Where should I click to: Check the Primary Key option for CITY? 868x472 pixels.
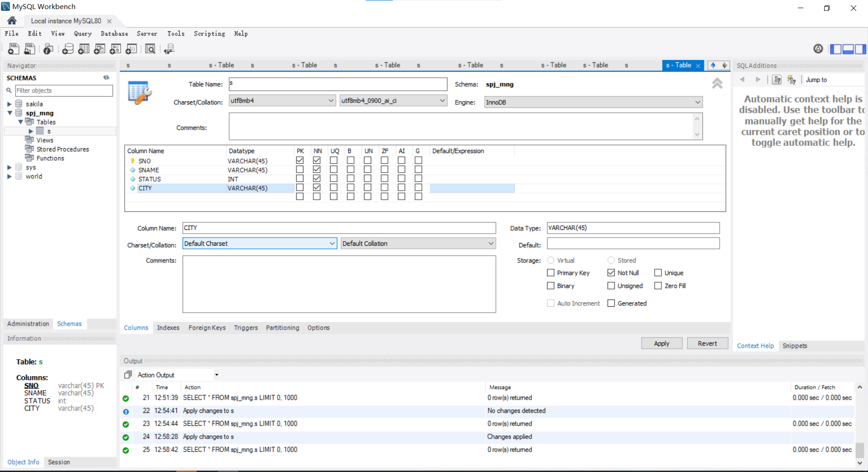(x=551, y=273)
